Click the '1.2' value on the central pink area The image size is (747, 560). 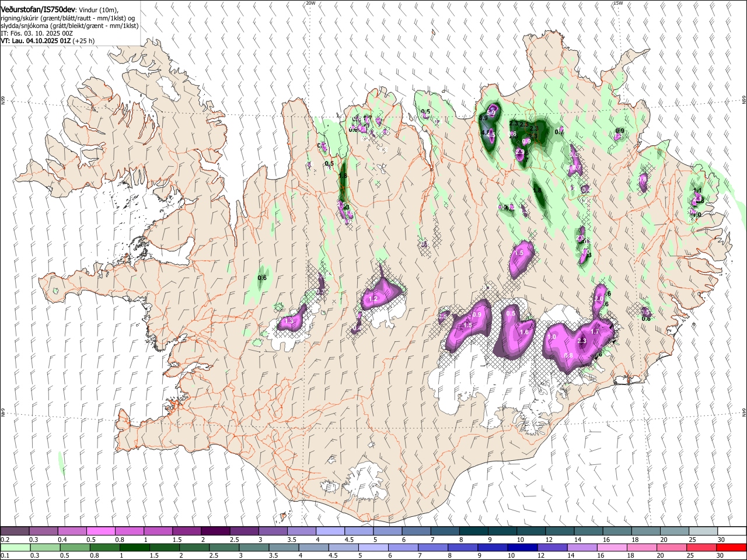point(373,299)
